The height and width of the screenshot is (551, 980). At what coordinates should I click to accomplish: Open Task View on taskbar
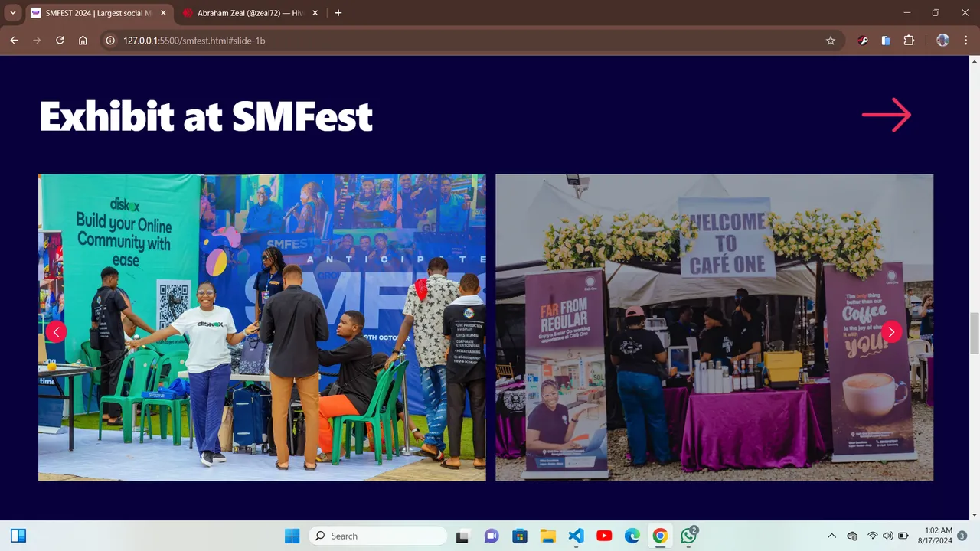point(462,536)
